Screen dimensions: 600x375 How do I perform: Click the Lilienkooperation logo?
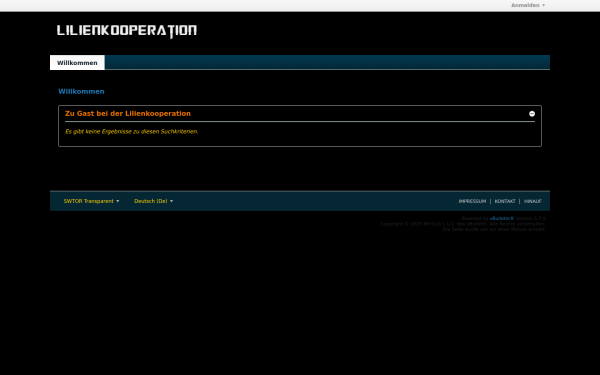click(127, 31)
